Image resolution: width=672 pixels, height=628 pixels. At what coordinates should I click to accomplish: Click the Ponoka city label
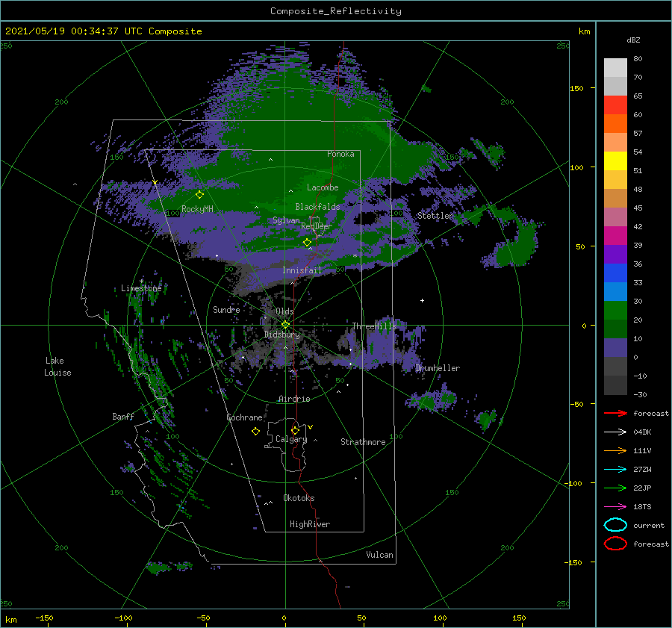[340, 154]
